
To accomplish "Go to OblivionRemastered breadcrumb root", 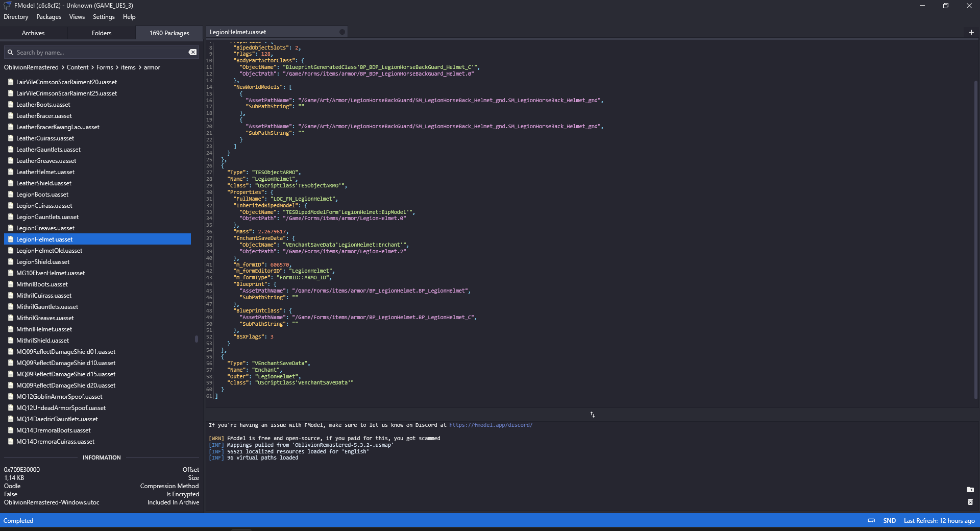I will tap(31, 67).
